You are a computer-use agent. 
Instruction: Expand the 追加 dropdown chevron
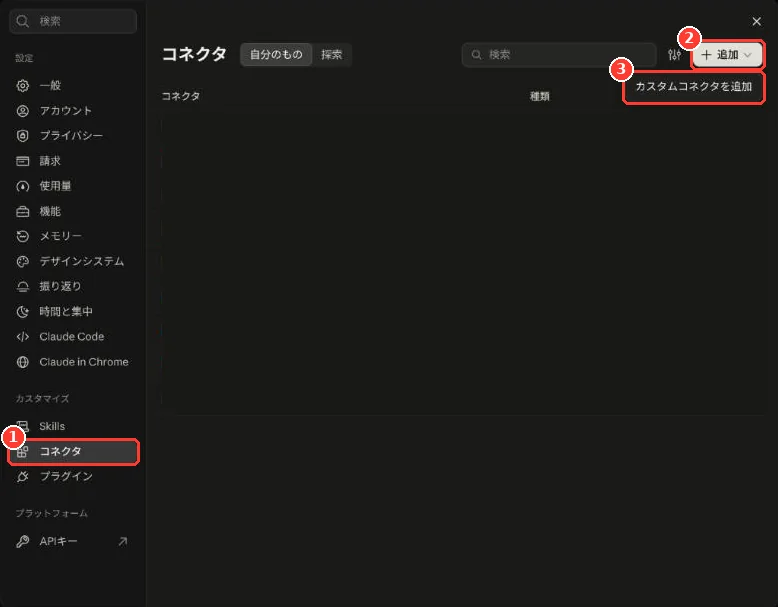pos(748,55)
